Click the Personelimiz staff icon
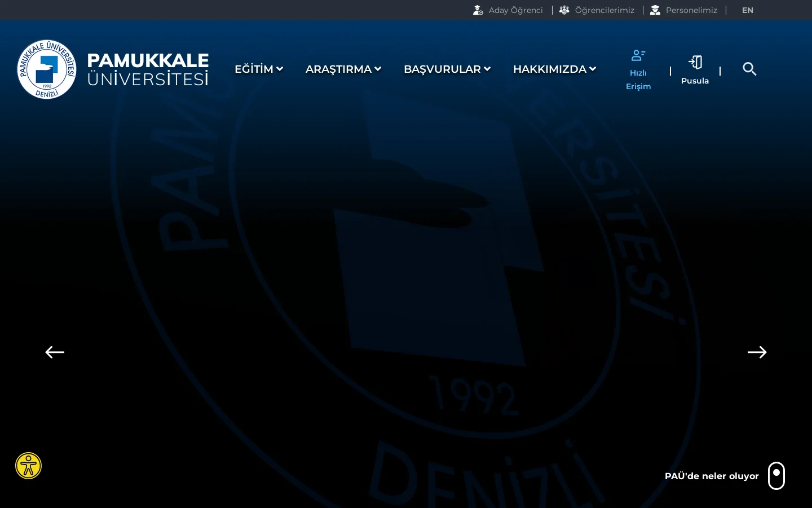Viewport: 812px width, 508px height. coord(655,10)
